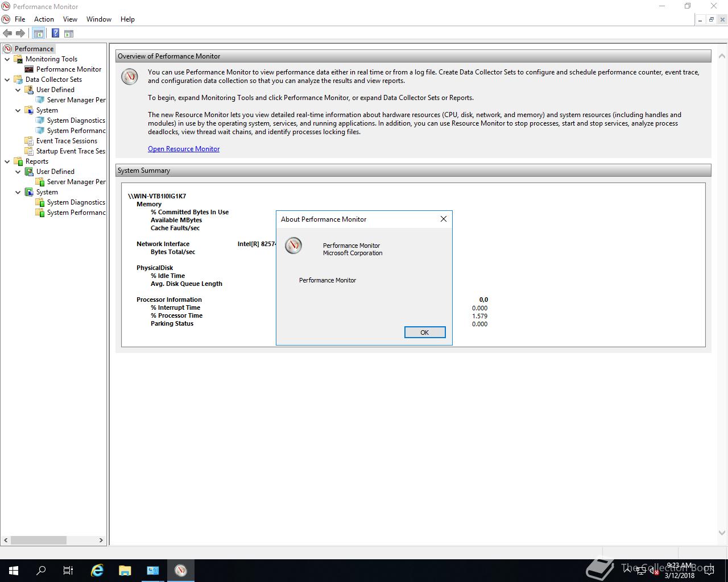Open Internet Explorer from the taskbar

[97, 571]
